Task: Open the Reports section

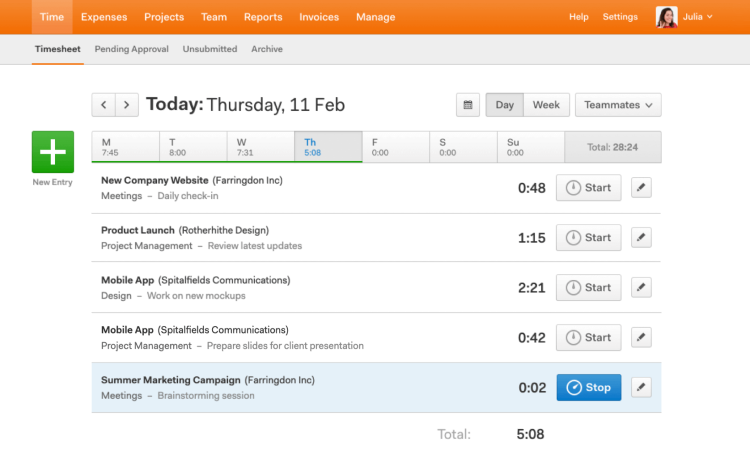Action: (x=263, y=17)
